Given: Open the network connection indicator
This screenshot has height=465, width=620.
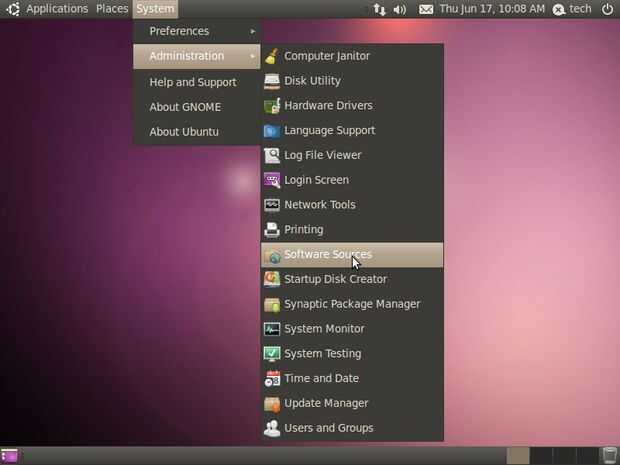Looking at the screenshot, I should [379, 9].
